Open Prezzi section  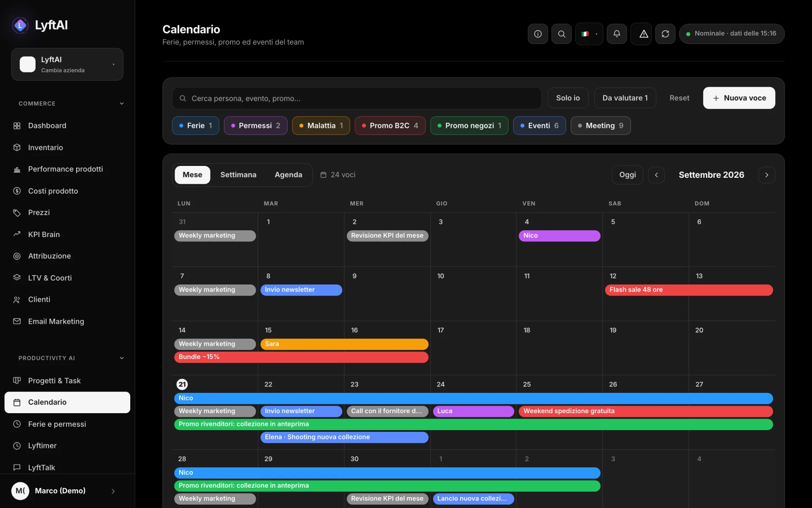(67, 213)
